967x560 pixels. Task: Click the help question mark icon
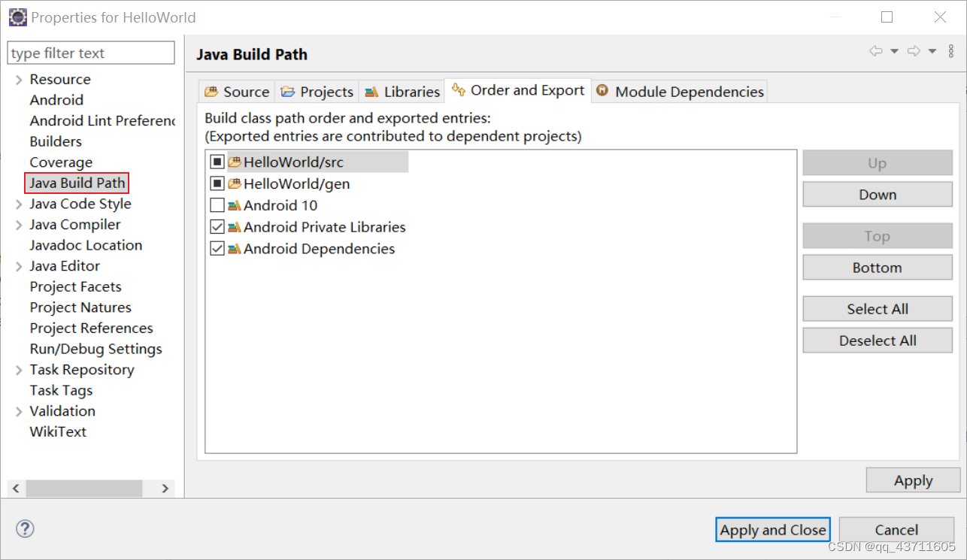25,529
